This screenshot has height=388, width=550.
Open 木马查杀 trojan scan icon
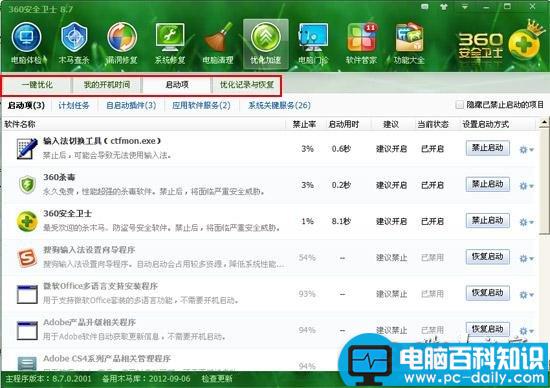tap(74, 43)
